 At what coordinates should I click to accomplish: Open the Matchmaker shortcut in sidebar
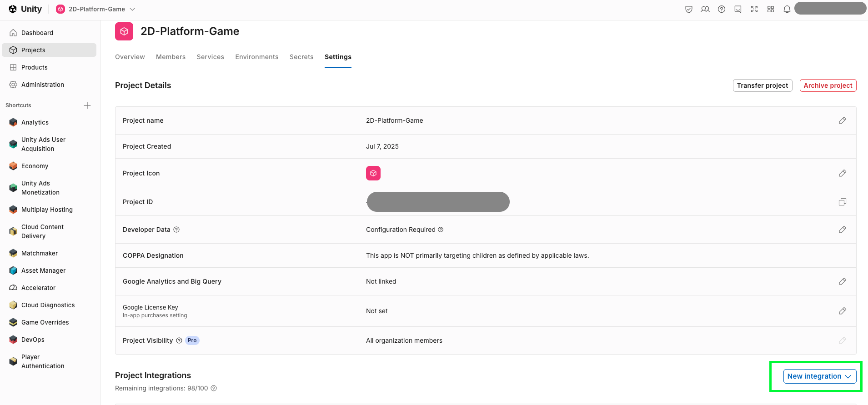[x=40, y=253]
